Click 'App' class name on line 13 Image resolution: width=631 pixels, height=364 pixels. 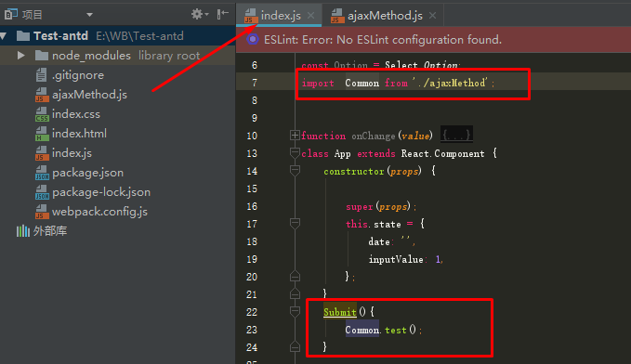pos(342,153)
